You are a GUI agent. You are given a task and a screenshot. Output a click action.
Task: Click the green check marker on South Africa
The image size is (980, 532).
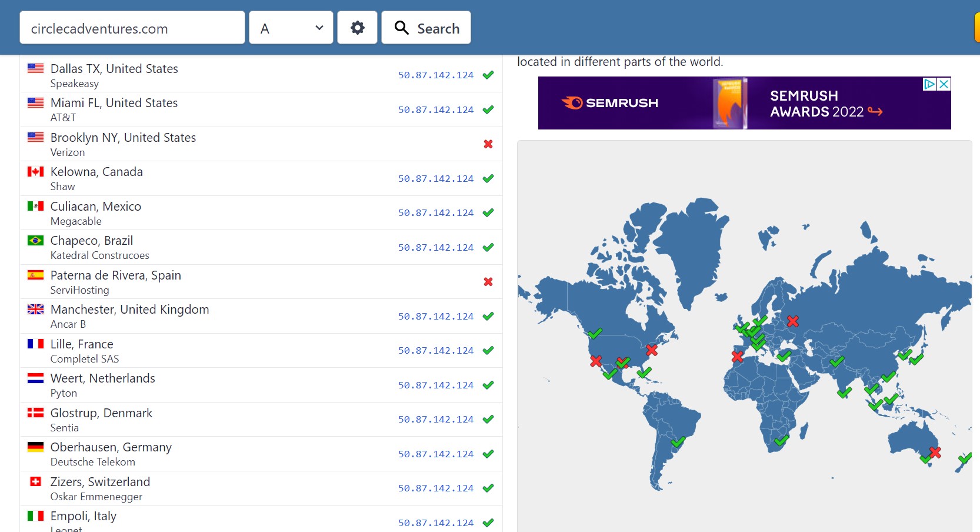click(x=781, y=440)
